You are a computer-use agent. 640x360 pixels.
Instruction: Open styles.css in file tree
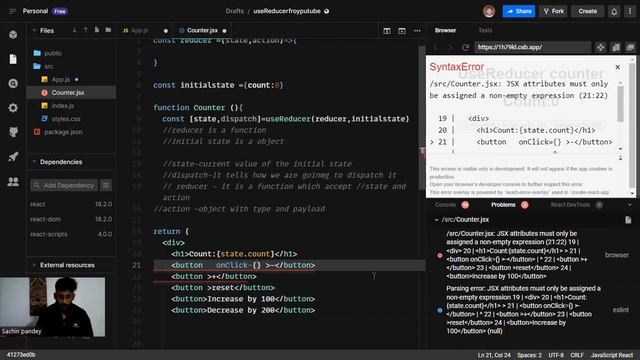click(x=71, y=119)
